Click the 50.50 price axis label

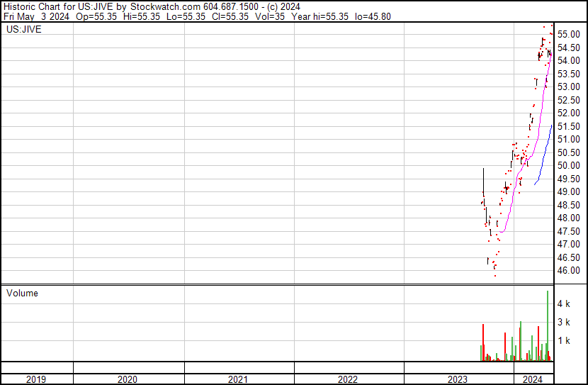click(x=568, y=152)
